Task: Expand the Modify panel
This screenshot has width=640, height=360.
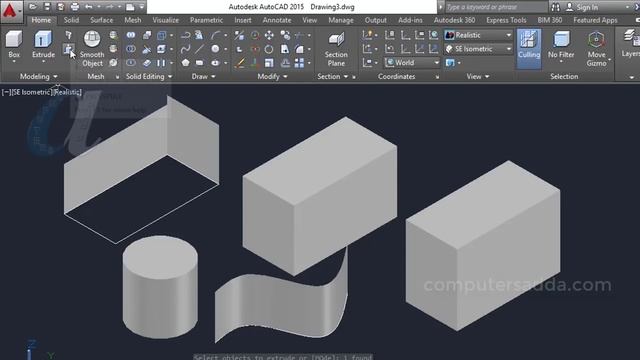Action: (272, 76)
